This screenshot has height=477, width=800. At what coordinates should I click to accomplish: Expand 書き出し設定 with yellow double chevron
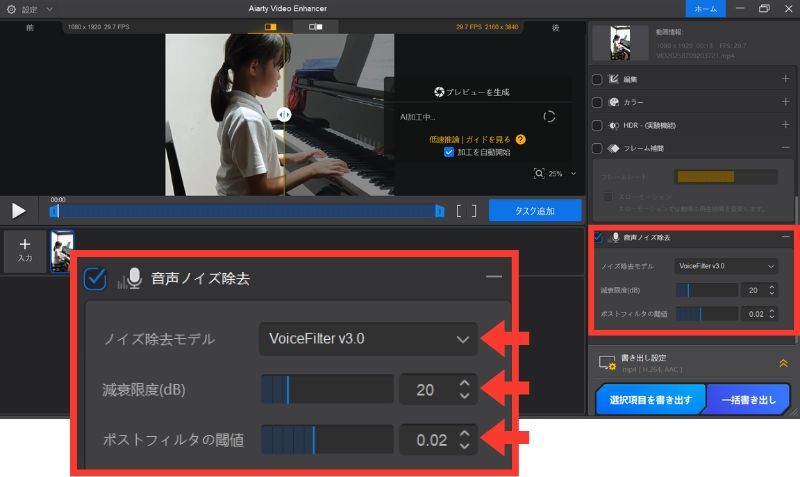[x=783, y=363]
